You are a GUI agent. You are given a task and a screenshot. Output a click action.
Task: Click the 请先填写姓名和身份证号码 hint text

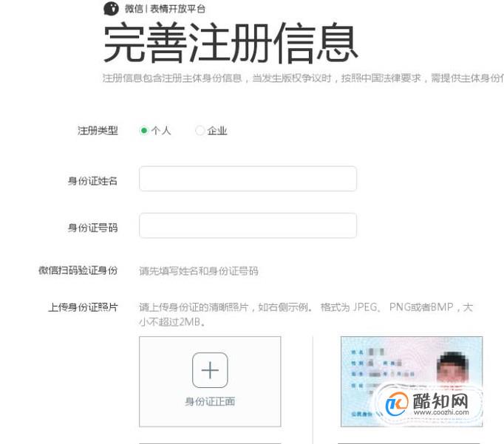click(x=199, y=271)
